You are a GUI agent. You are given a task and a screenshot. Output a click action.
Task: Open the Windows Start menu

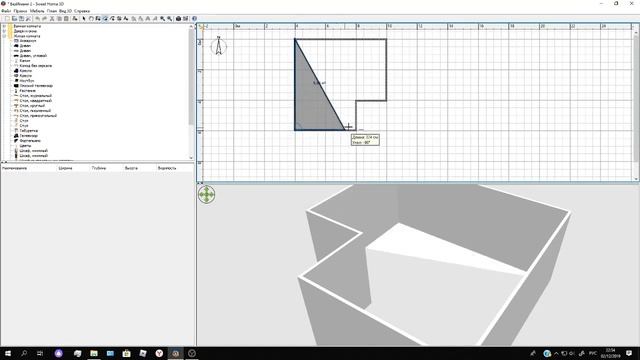pos(7,353)
